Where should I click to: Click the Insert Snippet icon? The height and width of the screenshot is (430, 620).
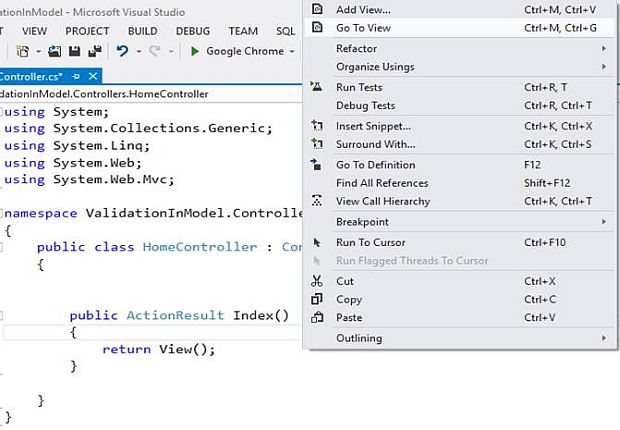coord(317,125)
